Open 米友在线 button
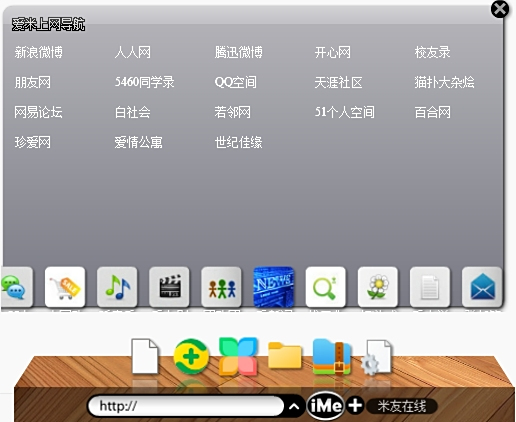This screenshot has width=516, height=422. coord(402,406)
